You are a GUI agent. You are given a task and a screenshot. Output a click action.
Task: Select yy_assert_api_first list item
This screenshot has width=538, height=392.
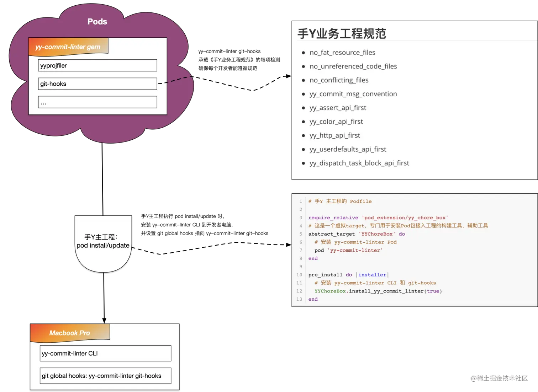pyautogui.click(x=338, y=108)
